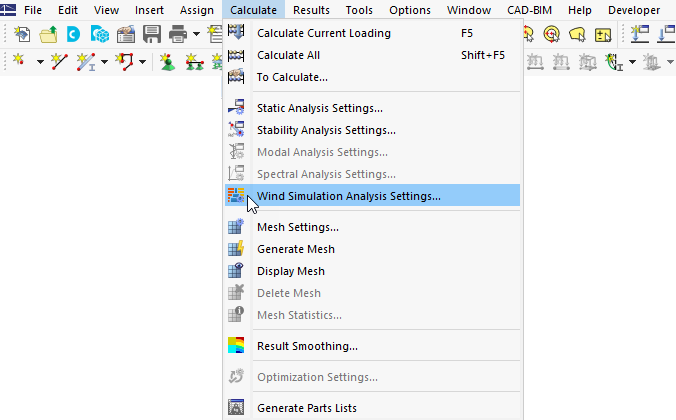Click Display Mesh menu entry
The width and height of the screenshot is (676, 420).
(x=290, y=271)
